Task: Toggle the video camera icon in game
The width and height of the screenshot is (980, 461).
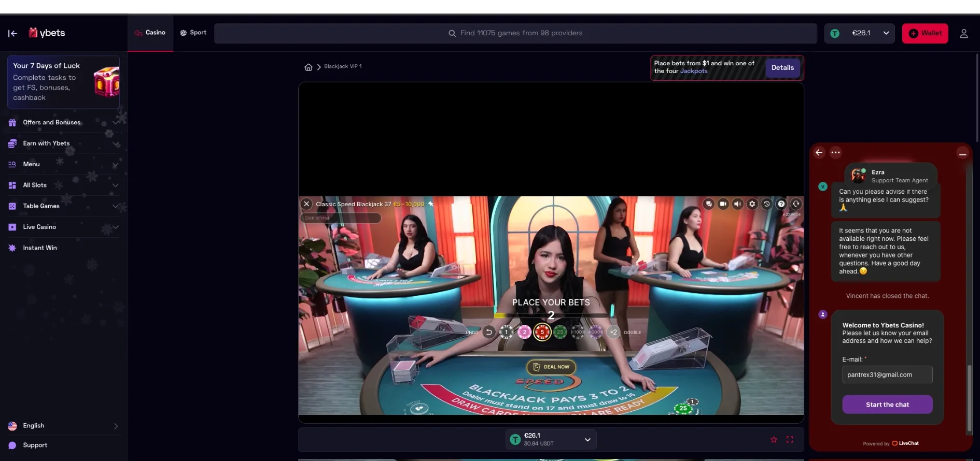Action: tap(723, 204)
